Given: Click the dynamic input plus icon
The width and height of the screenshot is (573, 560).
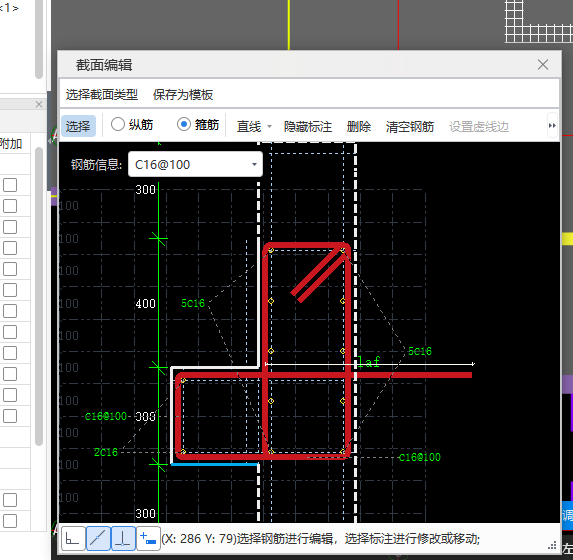Looking at the screenshot, I should (148, 538).
